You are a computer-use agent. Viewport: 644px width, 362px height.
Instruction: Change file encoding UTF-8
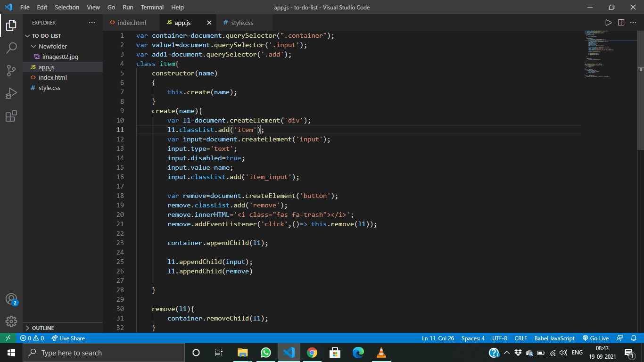(x=500, y=338)
